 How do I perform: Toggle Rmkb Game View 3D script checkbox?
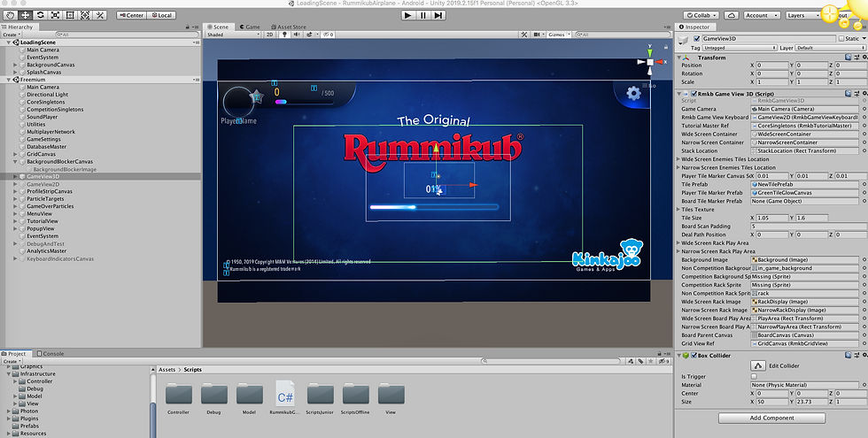(x=694, y=94)
